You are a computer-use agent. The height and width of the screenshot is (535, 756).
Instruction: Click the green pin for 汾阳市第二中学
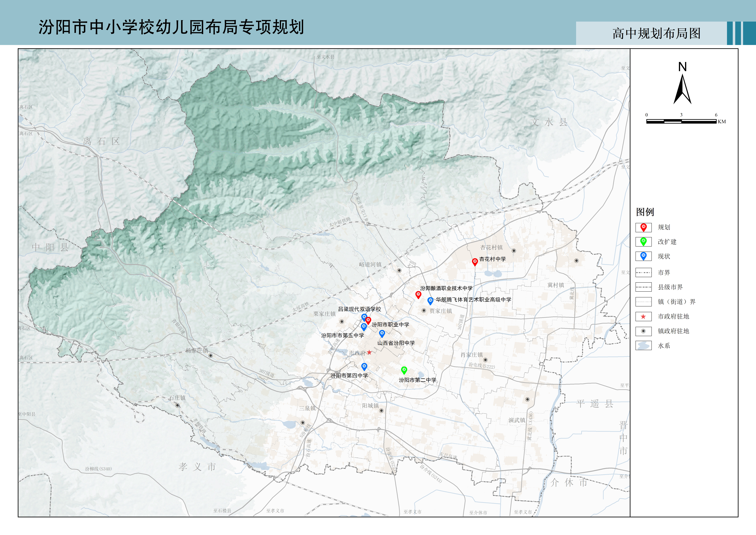point(404,370)
